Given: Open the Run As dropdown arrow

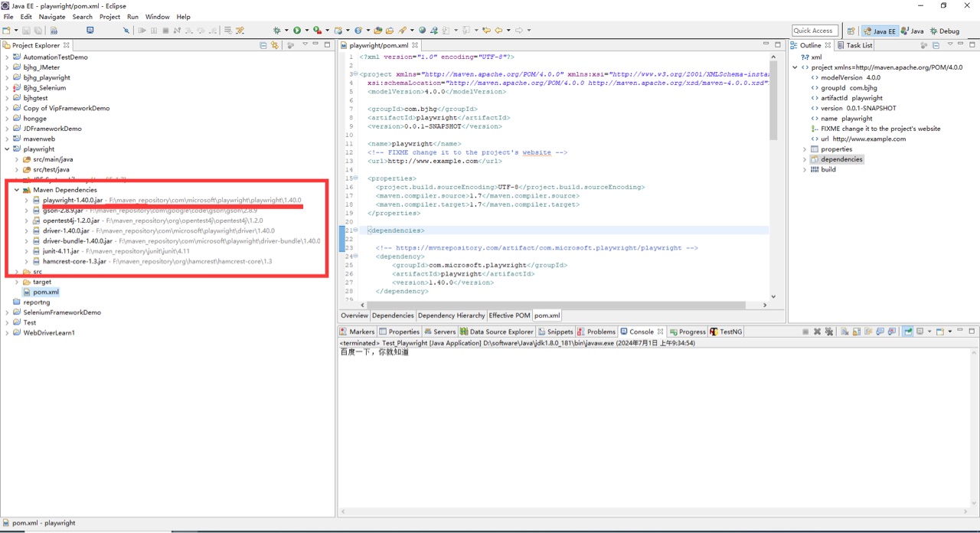Looking at the screenshot, I should click(307, 31).
